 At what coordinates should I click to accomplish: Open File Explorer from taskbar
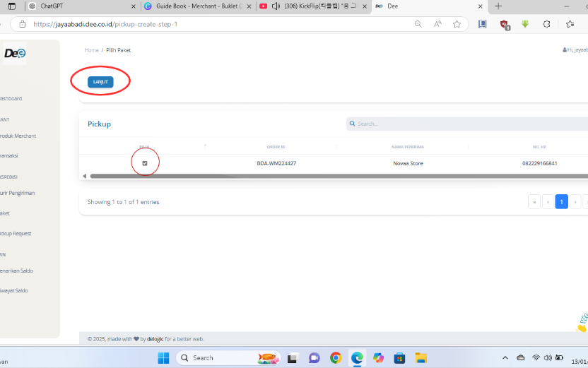coord(421,358)
